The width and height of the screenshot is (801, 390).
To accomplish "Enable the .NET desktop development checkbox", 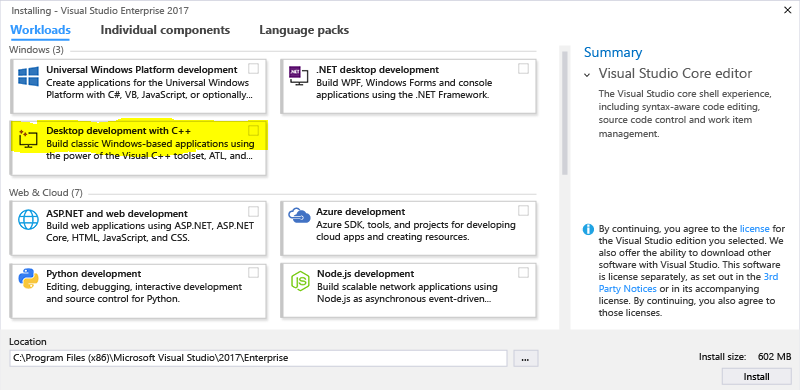I will [x=524, y=68].
